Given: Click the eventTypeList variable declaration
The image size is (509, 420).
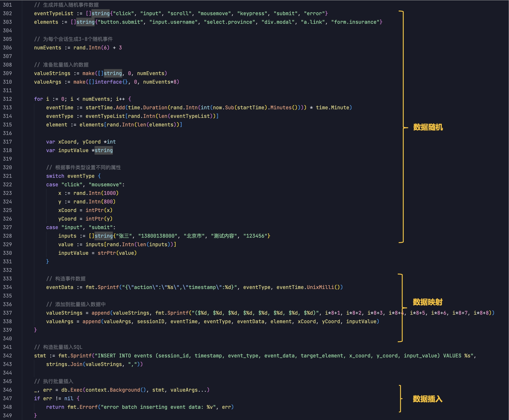Looking at the screenshot, I should pyautogui.click(x=53, y=14).
